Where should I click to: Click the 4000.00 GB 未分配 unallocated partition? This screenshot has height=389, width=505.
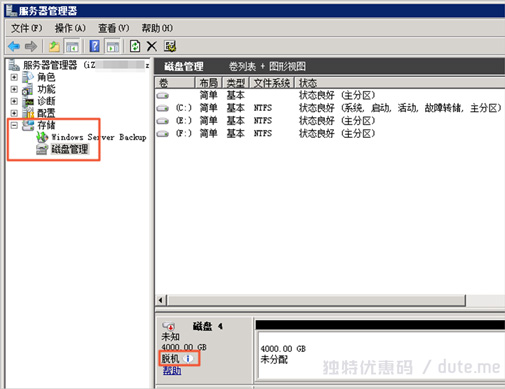[x=381, y=355]
